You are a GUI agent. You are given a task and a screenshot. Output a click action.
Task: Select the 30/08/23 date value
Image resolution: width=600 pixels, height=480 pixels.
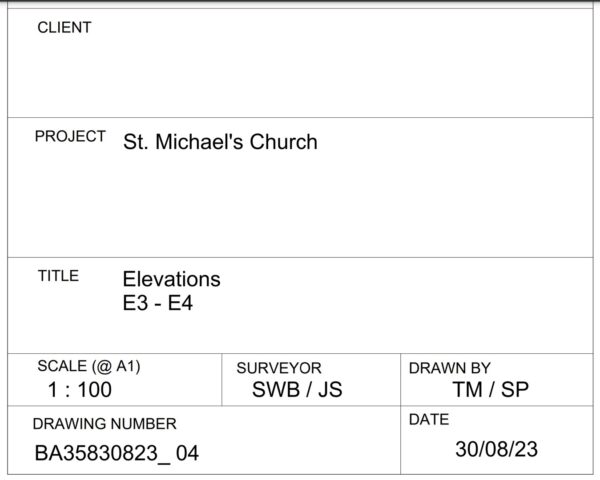point(496,449)
